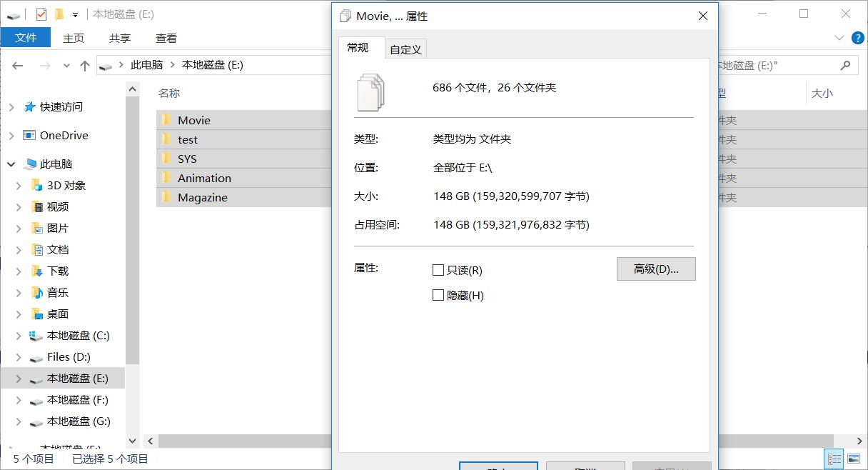Select the 此电脑 computer icon
The width and height of the screenshot is (868, 470).
pyautogui.click(x=29, y=164)
